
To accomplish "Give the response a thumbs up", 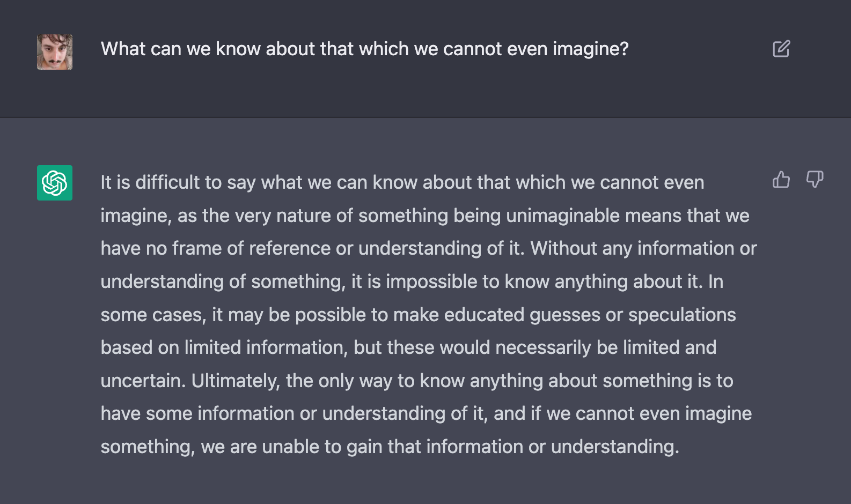I will pos(781,179).
